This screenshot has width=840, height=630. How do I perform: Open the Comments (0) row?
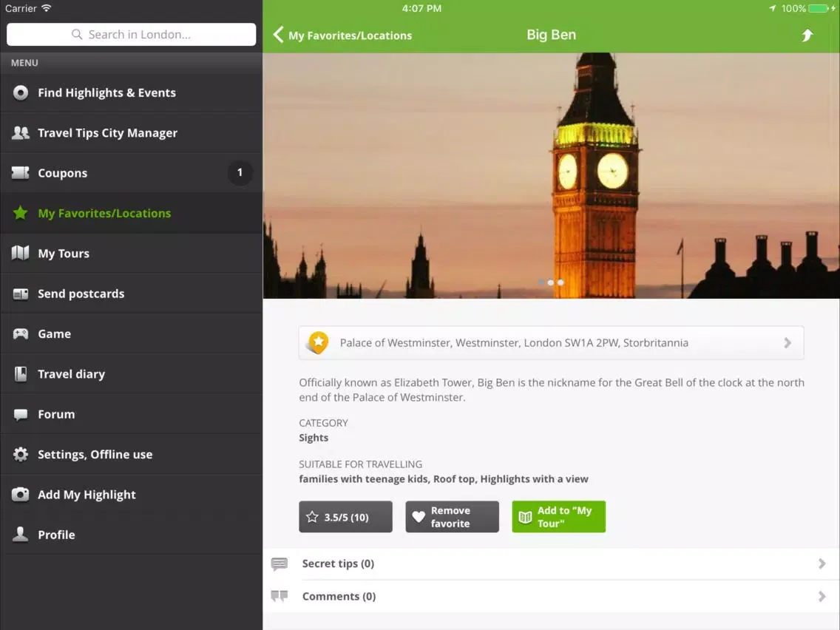[x=552, y=596]
